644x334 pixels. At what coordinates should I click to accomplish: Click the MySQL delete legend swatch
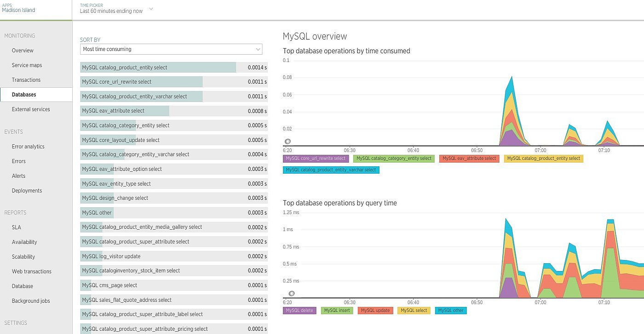pyautogui.click(x=299, y=311)
